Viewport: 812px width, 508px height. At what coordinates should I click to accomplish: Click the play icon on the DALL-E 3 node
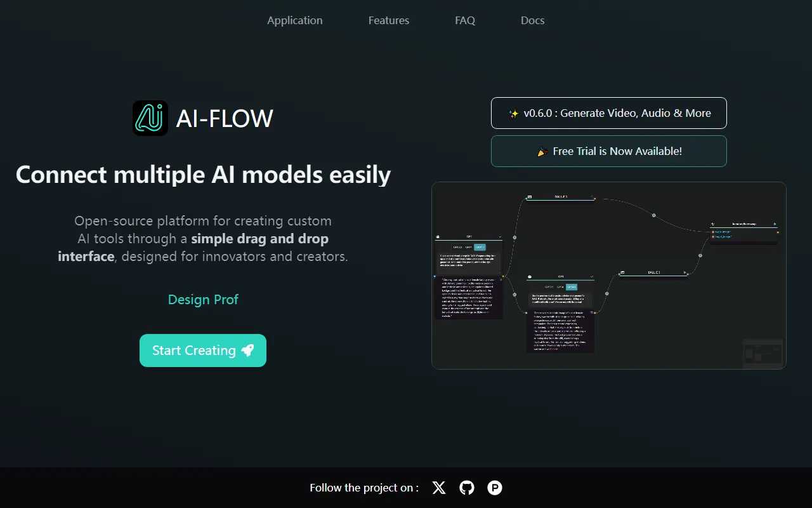[x=684, y=272]
